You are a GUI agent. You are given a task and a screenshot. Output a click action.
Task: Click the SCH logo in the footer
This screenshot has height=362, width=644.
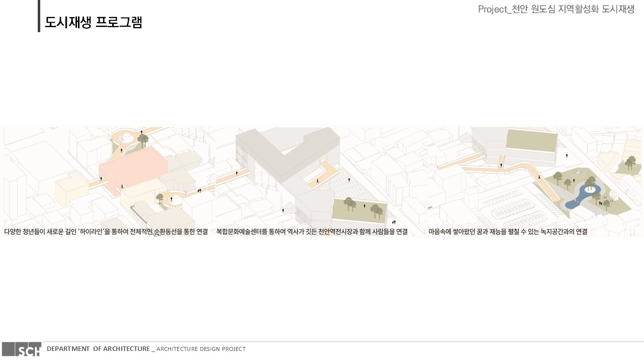[22, 349]
